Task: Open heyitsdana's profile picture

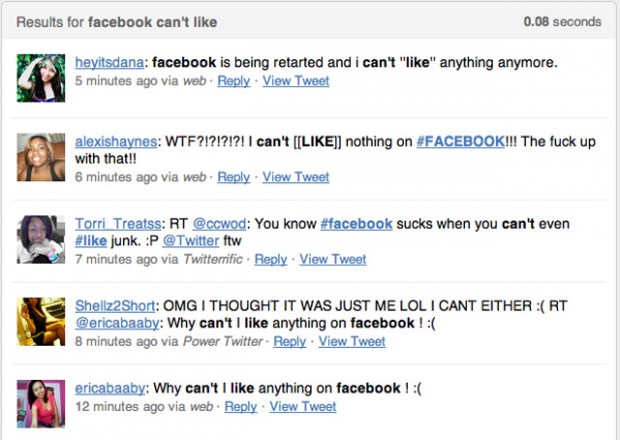Action: click(x=41, y=78)
